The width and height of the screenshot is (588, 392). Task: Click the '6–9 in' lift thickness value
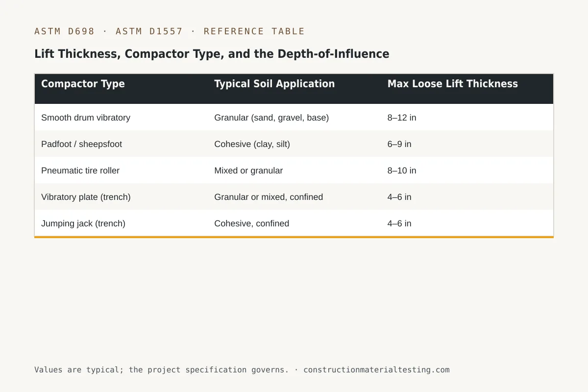(399, 144)
